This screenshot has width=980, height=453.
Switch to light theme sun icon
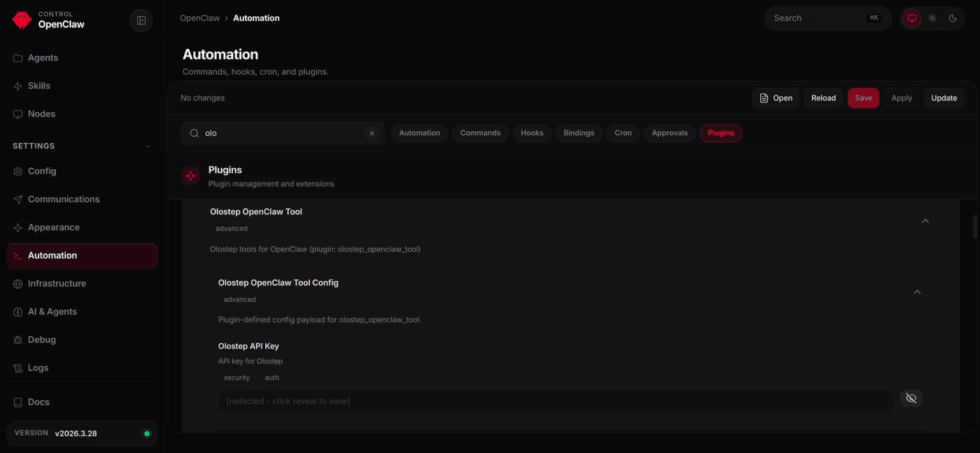[x=932, y=18]
